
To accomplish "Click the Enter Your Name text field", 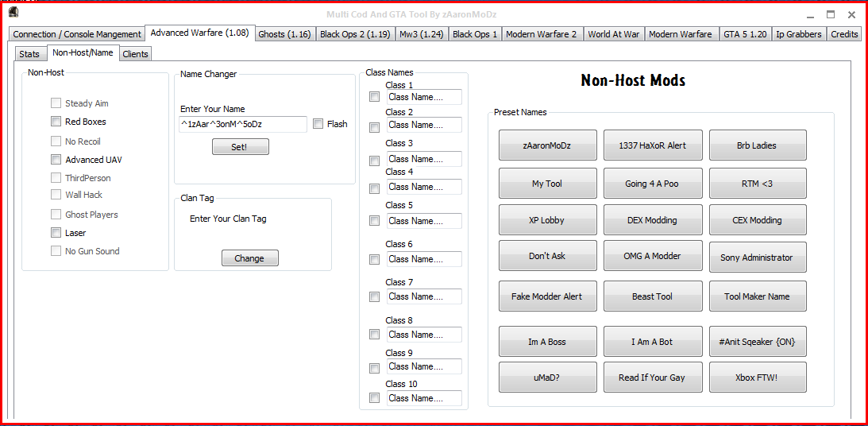I will point(242,125).
